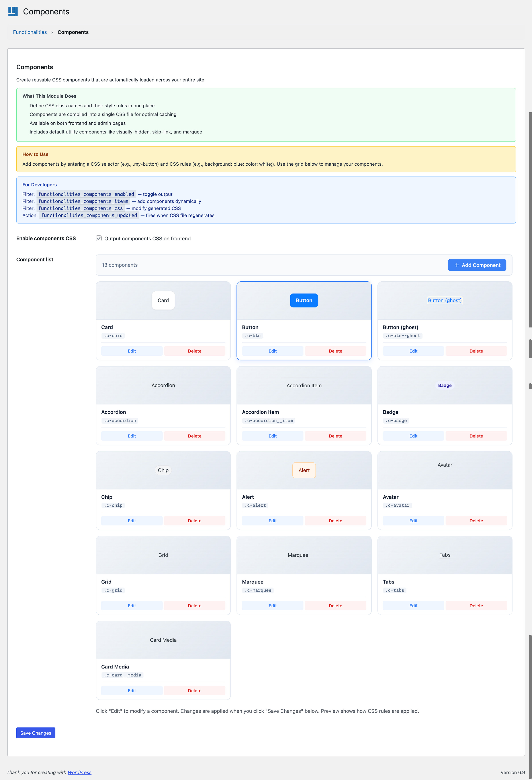Edit the Badge component
This screenshot has height=780, width=532.
(x=413, y=436)
